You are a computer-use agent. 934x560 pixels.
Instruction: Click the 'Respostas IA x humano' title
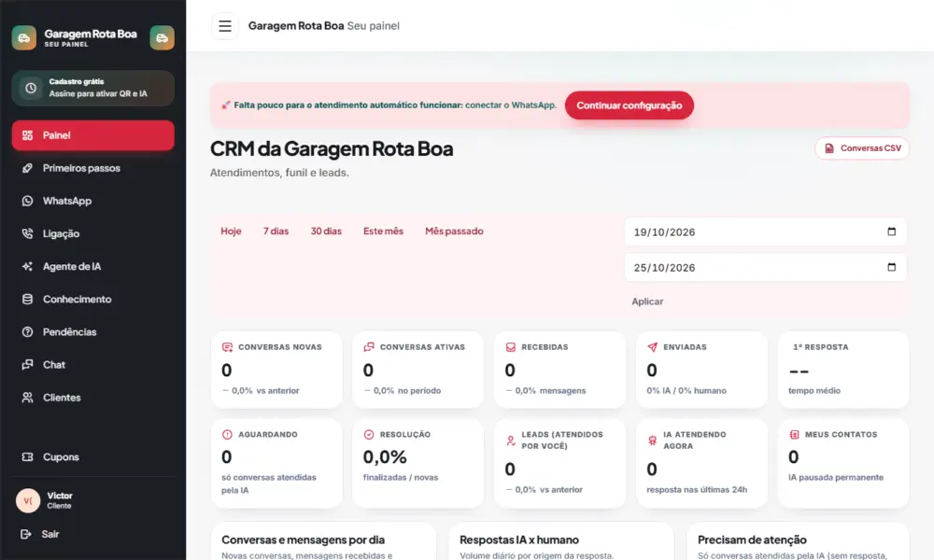click(518, 539)
